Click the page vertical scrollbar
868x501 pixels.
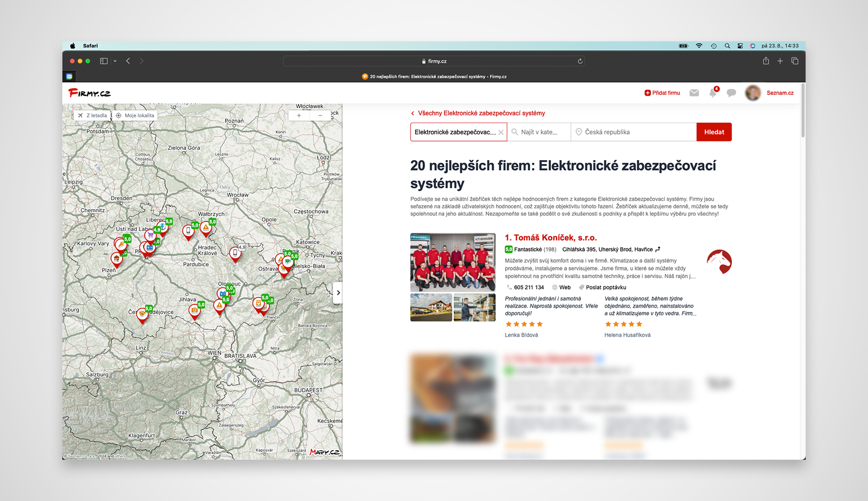[803, 111]
